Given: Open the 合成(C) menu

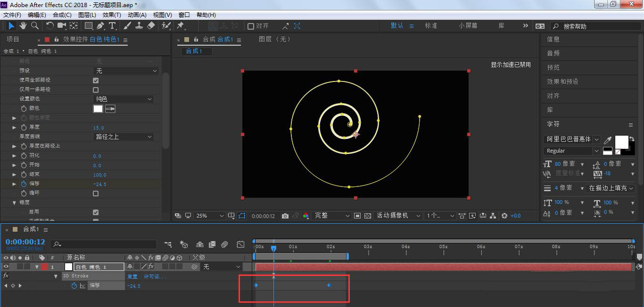Looking at the screenshot, I should 62,15.
